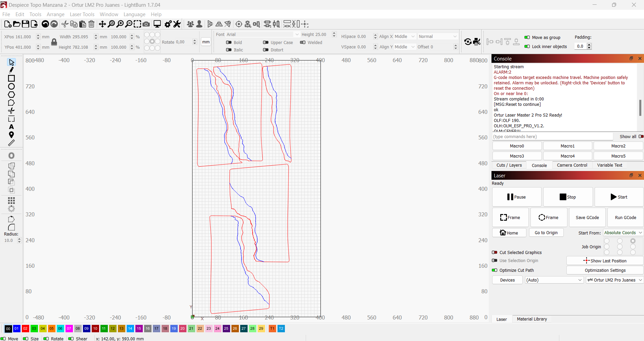The image size is (644, 341).
Task: Switch to Cuts / Layers tab
Action: (509, 165)
